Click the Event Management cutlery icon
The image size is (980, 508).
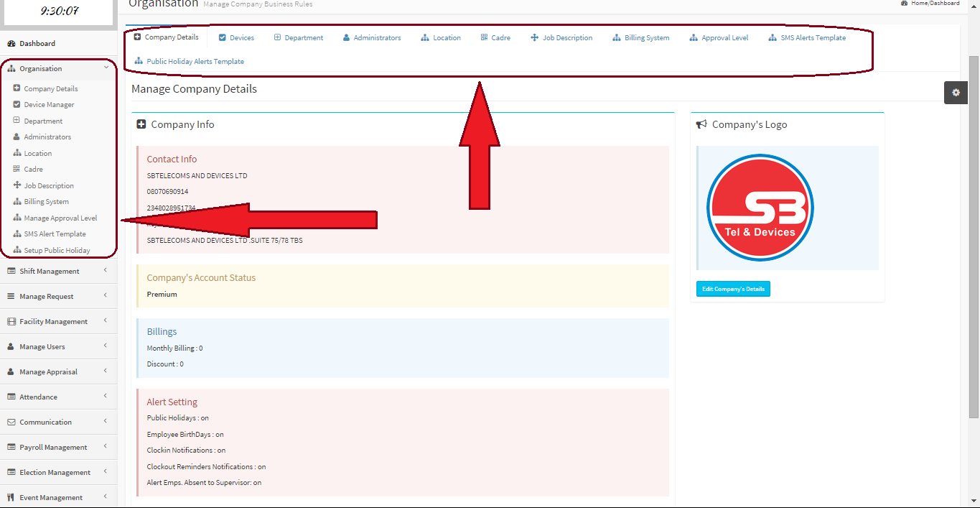click(11, 498)
